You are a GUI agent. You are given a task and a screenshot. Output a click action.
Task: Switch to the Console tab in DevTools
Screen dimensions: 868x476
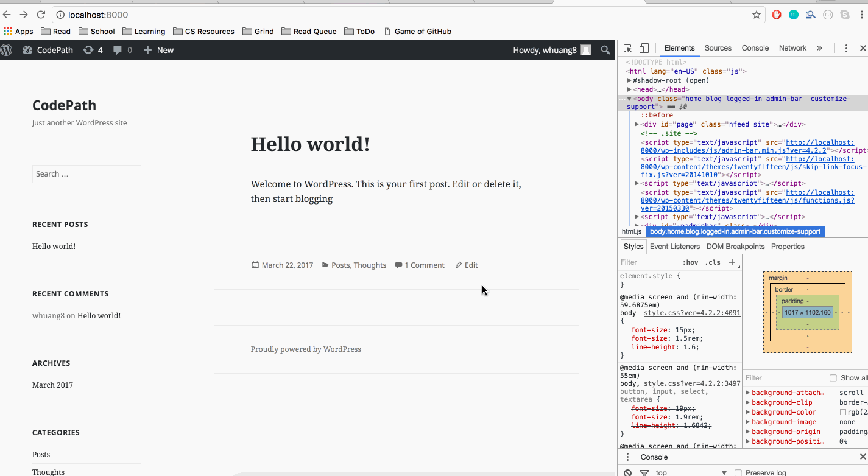[x=755, y=48]
